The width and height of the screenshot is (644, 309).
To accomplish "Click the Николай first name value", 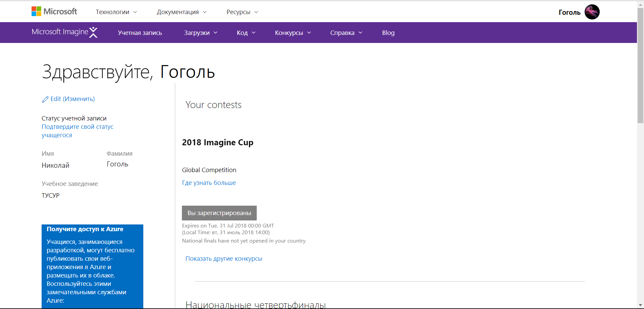I will [55, 165].
